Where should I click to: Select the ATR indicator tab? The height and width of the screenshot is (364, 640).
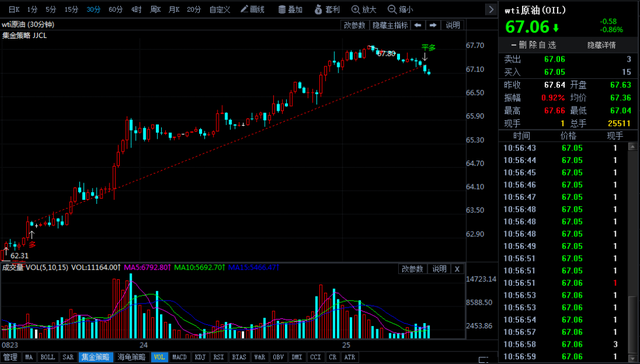(x=349, y=357)
